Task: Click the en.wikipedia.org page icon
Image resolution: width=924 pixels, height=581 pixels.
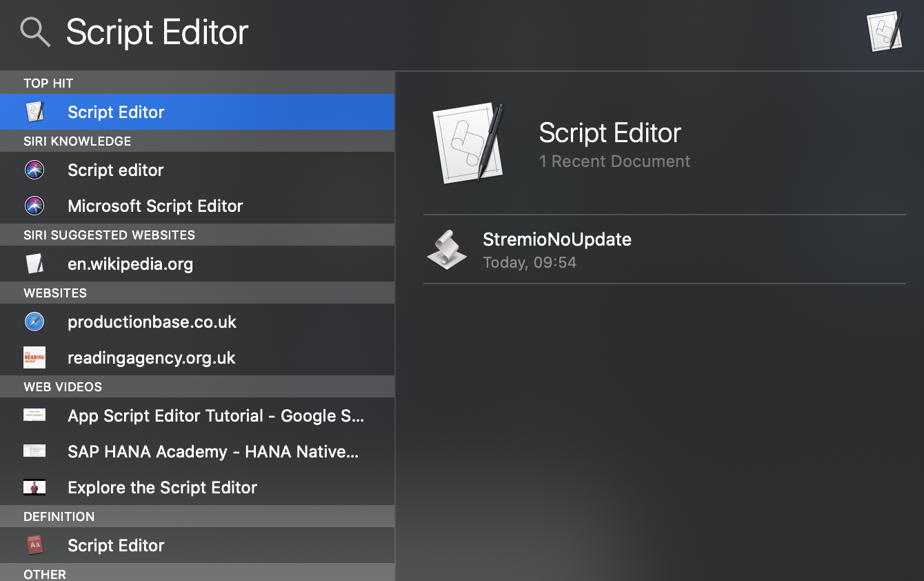Action: (34, 264)
